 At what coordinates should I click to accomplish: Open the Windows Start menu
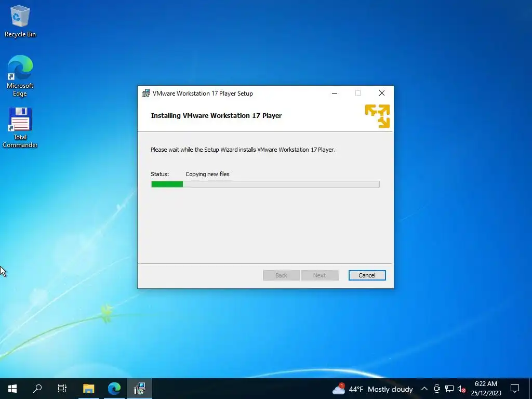(12, 389)
